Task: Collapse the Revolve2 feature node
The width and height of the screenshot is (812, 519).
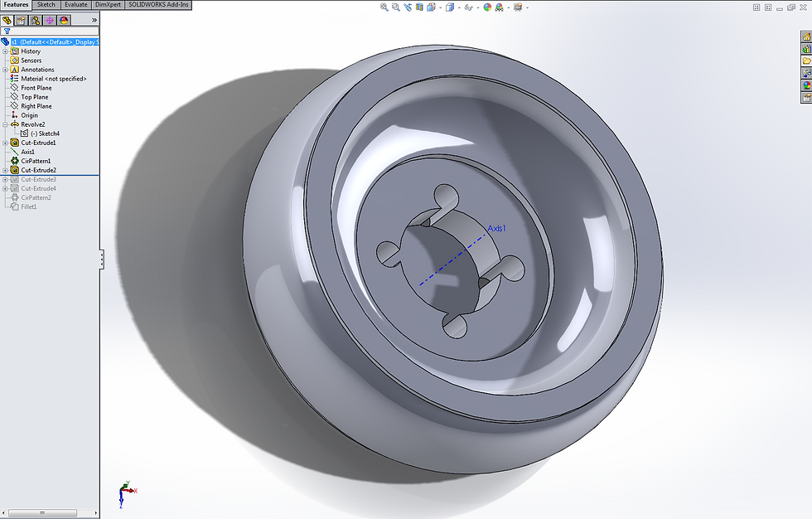Action: coord(5,124)
